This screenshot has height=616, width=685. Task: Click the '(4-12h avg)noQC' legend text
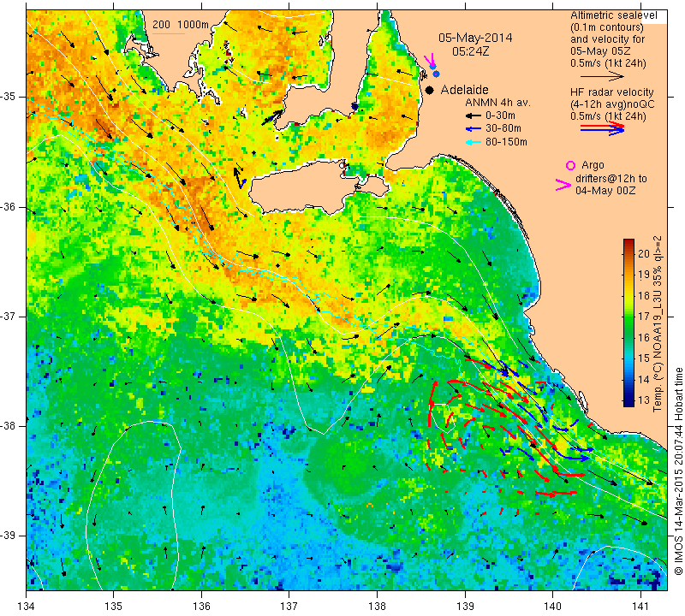pos(612,104)
